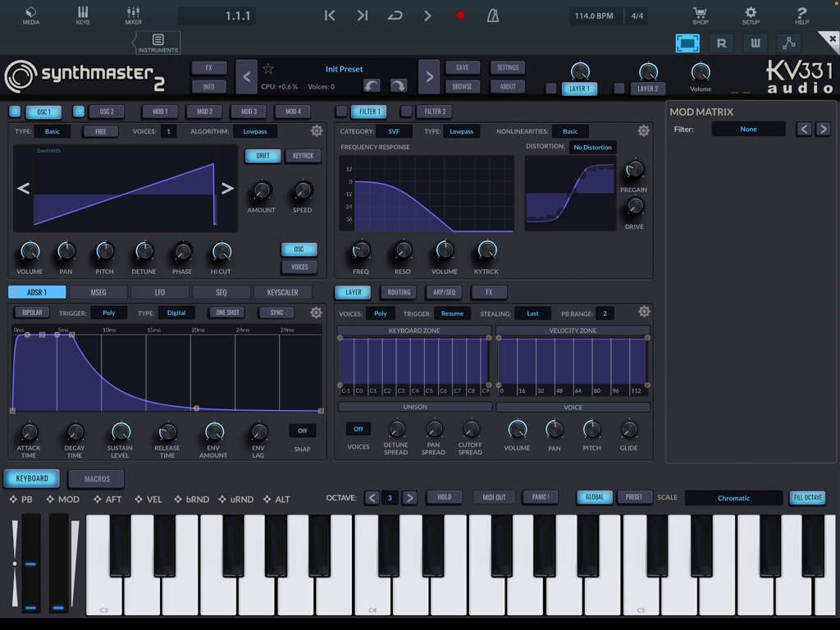Click the metronome icon
This screenshot has height=630, width=840.
(x=492, y=15)
